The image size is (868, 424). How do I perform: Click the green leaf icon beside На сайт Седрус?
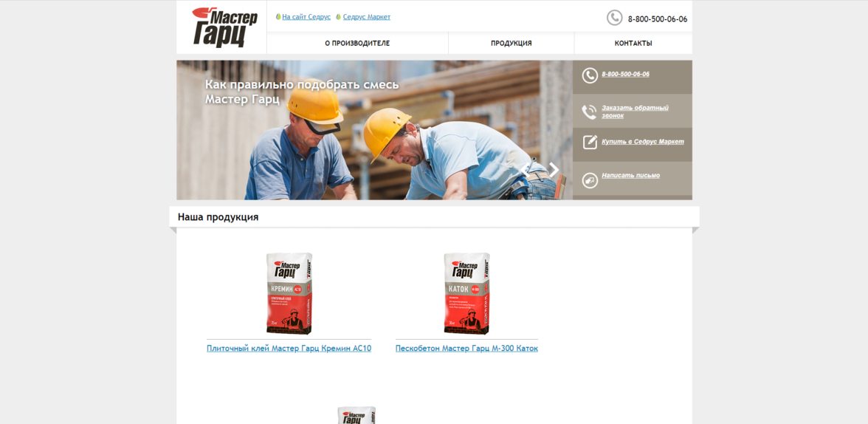[x=278, y=17]
